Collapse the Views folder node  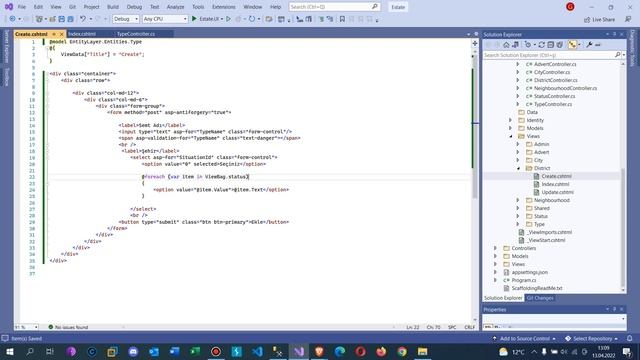511,136
